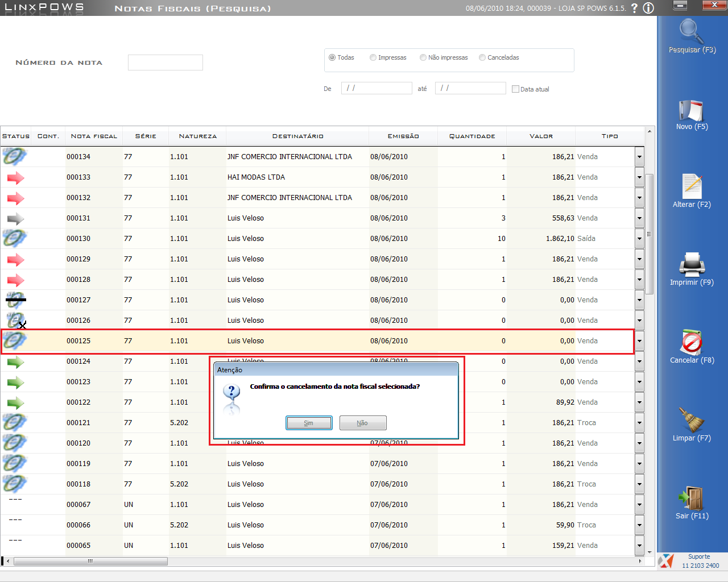
Task: Click the Destinatário column header
Action: coord(297,136)
